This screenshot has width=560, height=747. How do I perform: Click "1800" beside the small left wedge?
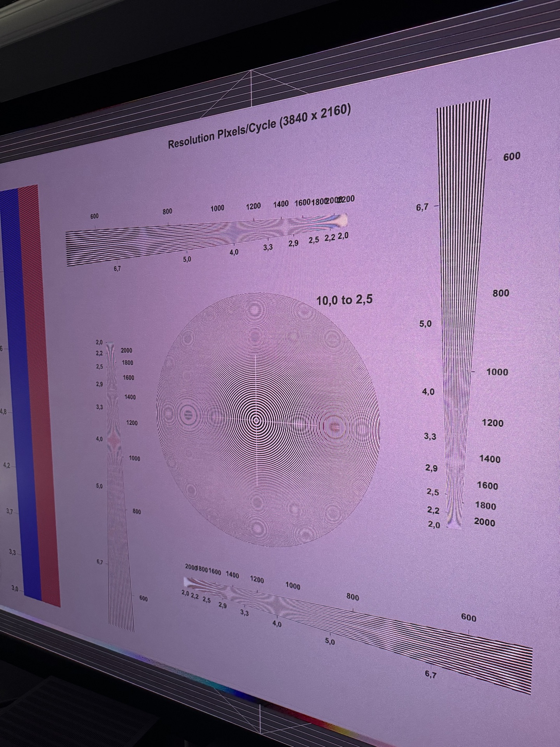click(x=128, y=363)
